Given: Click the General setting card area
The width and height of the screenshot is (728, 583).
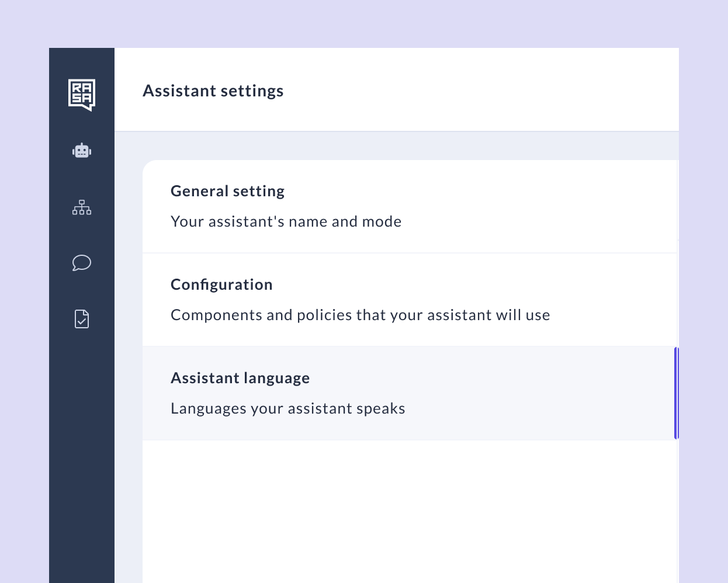Looking at the screenshot, I should (409, 206).
